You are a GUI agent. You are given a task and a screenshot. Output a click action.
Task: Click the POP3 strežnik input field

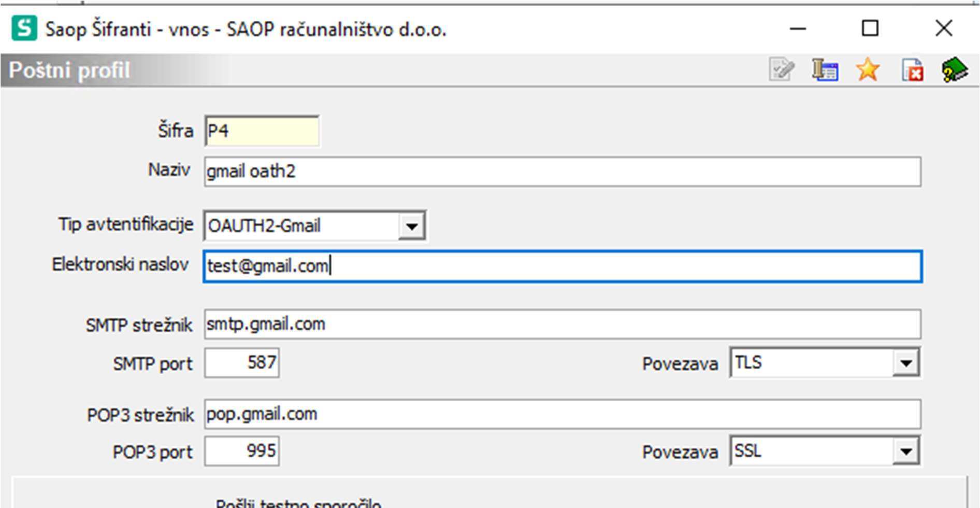tap(563, 414)
